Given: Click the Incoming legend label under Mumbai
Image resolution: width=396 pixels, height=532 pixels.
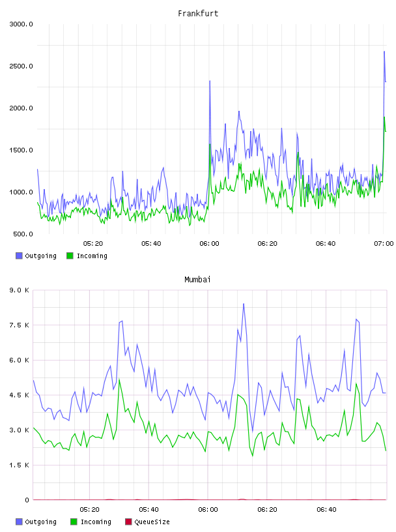Looking at the screenshot, I should (96, 522).
